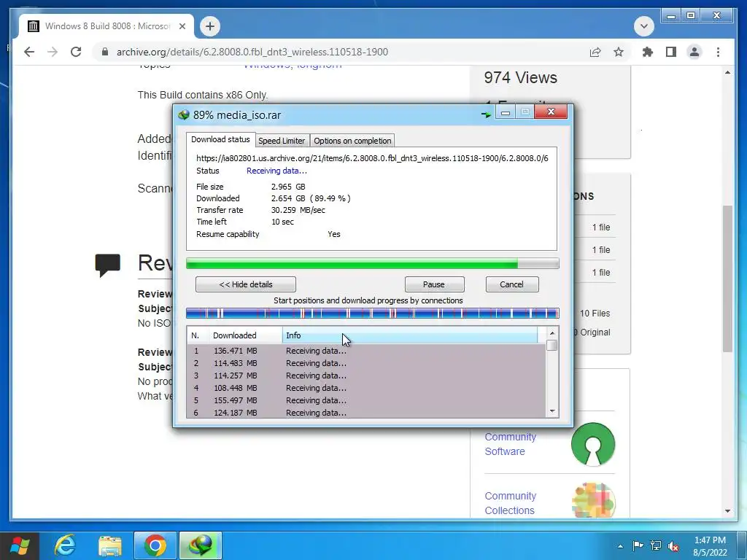Open the Windows Start menu
Screen dimensions: 747x560
pyautogui.click(x=20, y=545)
